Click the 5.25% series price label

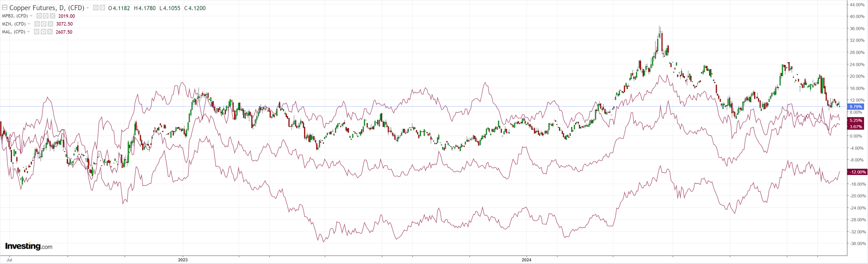coord(856,121)
